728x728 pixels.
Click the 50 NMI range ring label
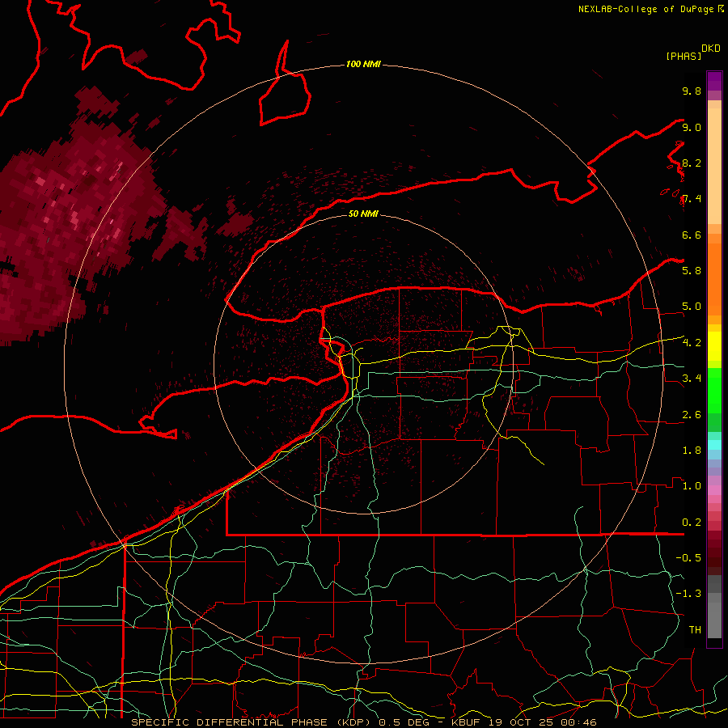363,214
